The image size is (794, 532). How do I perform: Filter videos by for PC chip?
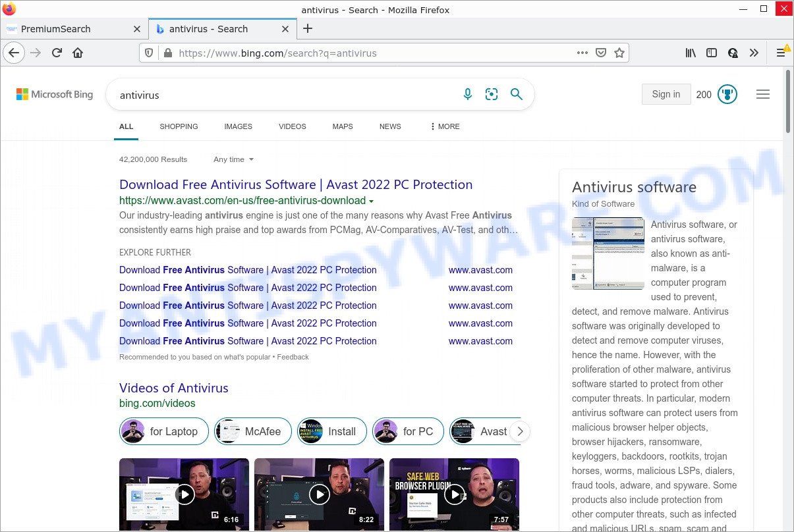408,431
